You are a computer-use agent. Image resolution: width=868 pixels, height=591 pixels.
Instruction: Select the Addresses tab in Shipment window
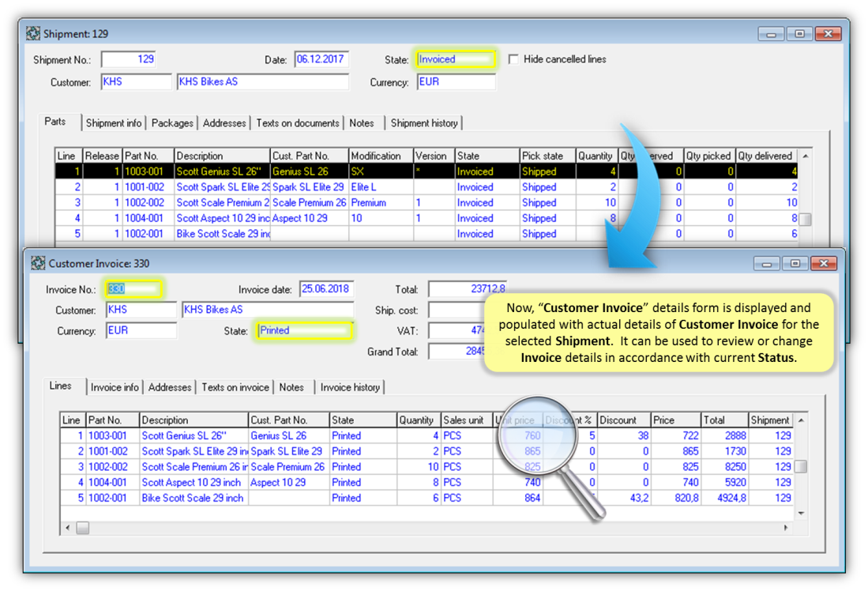[224, 123]
